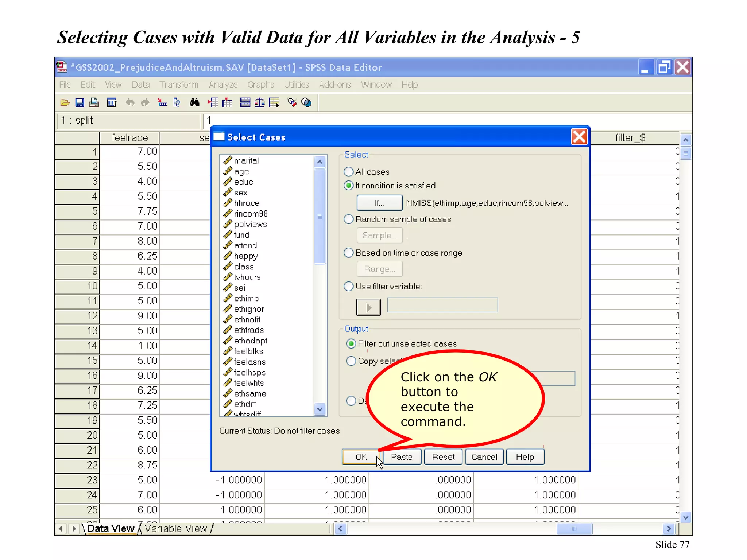The image size is (747, 560).
Task: Click ruler icon beside marital variable
Action: point(228,160)
